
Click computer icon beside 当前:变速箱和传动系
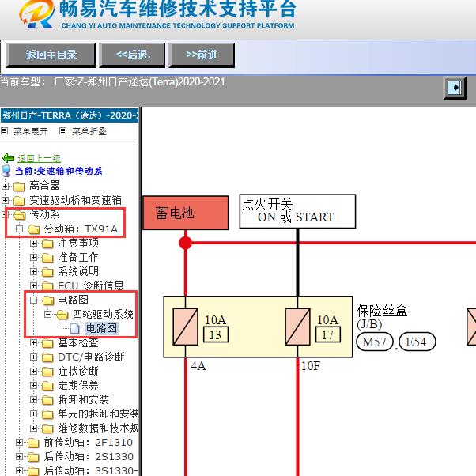pyautogui.click(x=6, y=171)
